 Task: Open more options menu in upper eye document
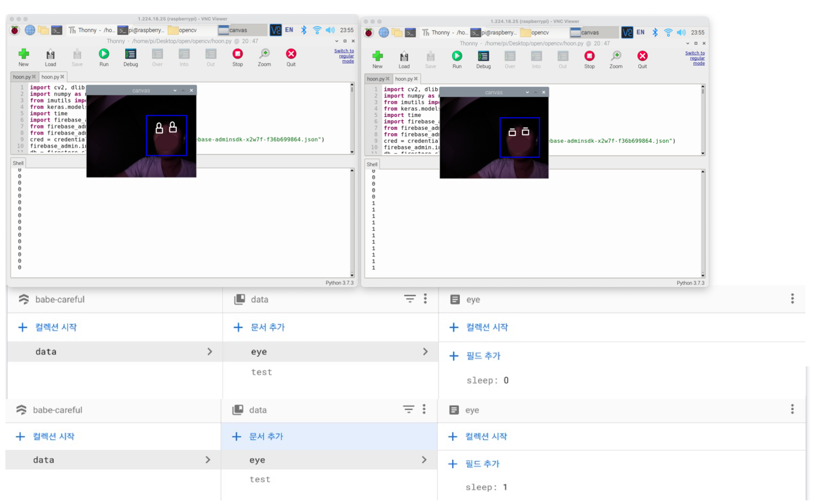tap(792, 299)
